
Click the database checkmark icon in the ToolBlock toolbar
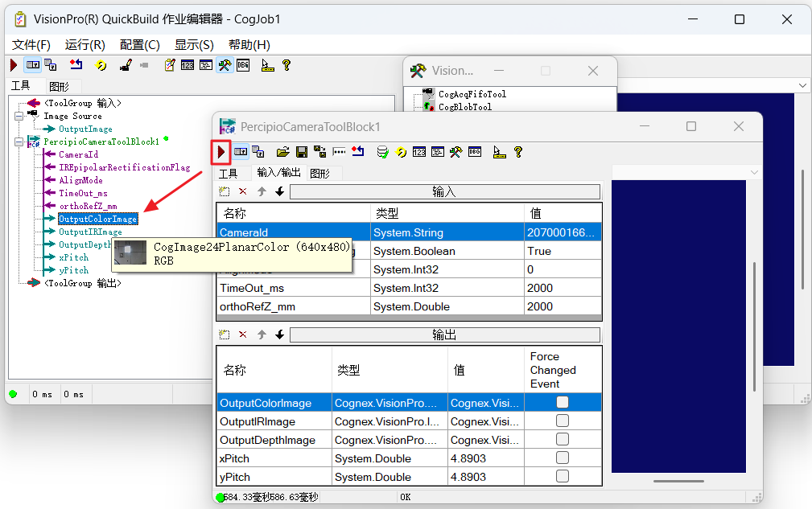(382, 152)
